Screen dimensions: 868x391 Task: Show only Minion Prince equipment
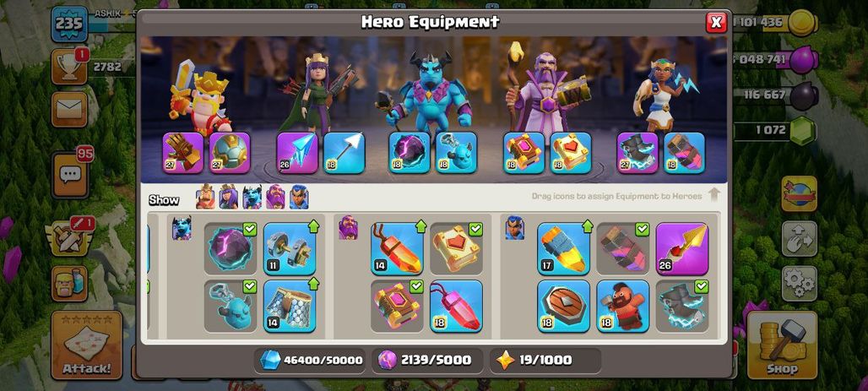pos(252,197)
